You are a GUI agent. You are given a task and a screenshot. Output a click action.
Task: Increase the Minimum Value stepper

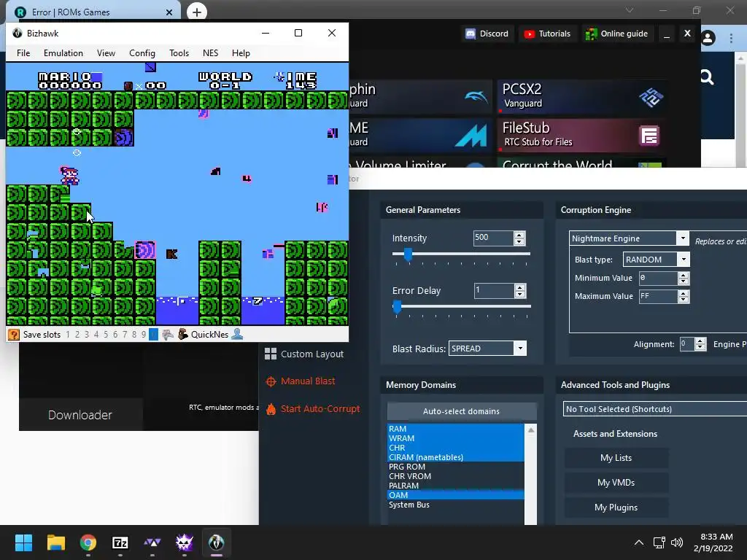pyautogui.click(x=683, y=275)
